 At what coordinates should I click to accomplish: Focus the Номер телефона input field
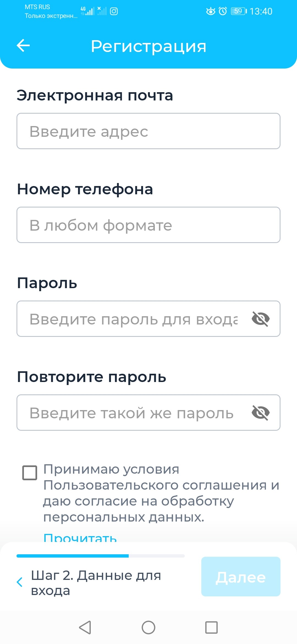pyautogui.click(x=148, y=225)
